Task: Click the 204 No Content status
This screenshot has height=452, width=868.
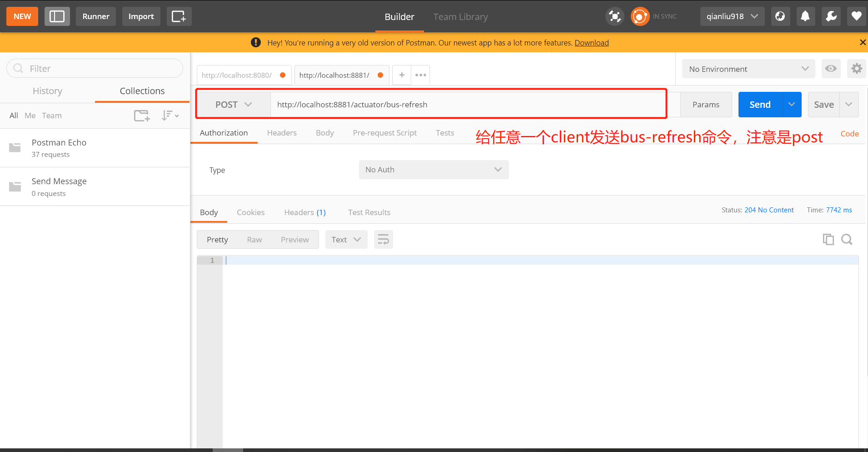Action: 769,210
